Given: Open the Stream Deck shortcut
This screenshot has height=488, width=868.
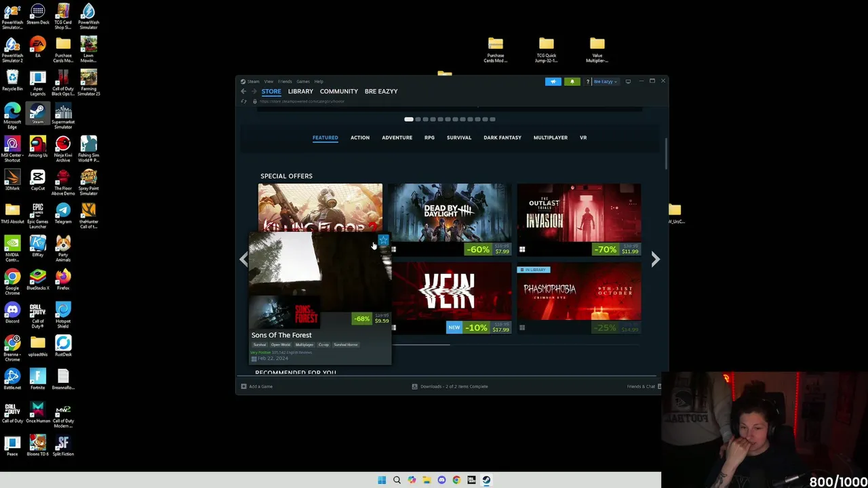Looking at the screenshot, I should (x=37, y=14).
